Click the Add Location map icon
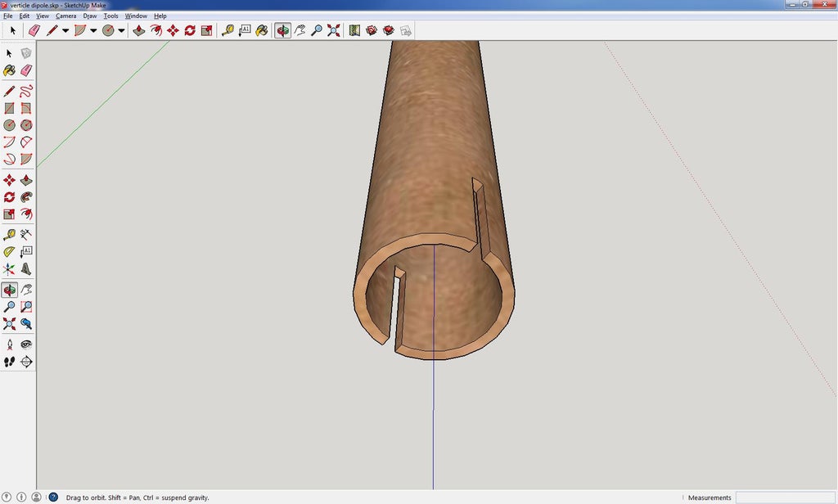 354,30
